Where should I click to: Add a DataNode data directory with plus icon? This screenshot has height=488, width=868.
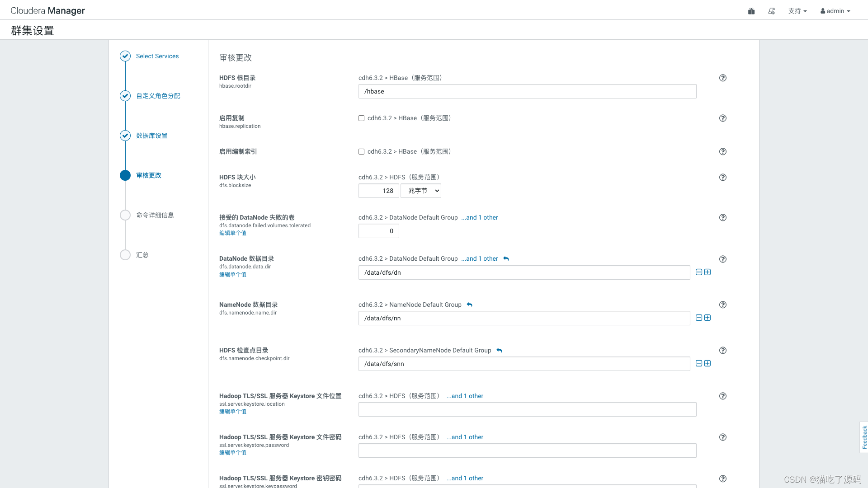[x=708, y=272]
